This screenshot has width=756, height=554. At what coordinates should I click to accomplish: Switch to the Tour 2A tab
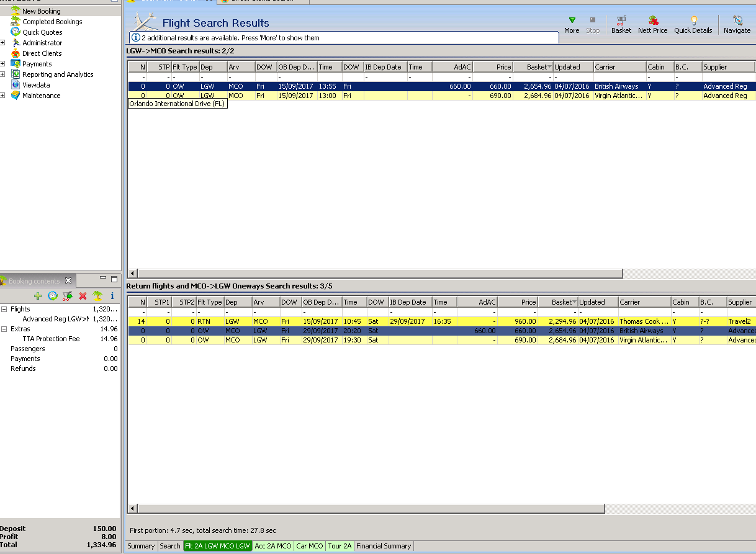340,546
